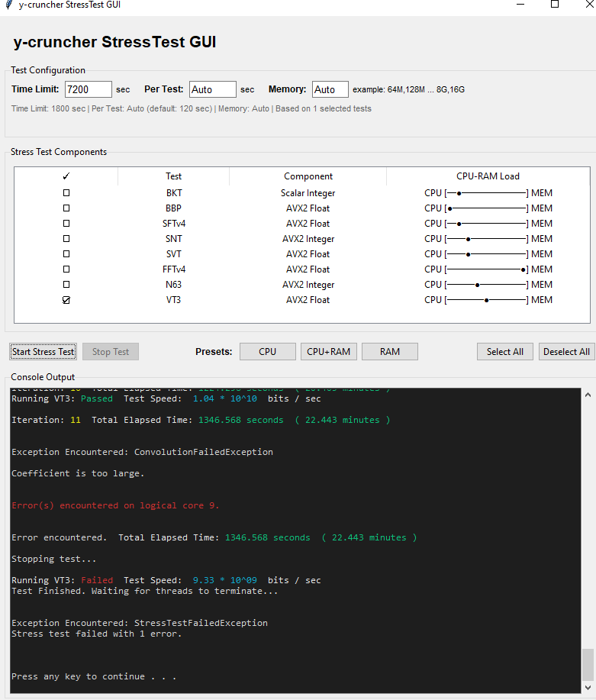The height and width of the screenshot is (700, 596).
Task: Tick the SFTv4 test checkbox
Action: (x=66, y=223)
